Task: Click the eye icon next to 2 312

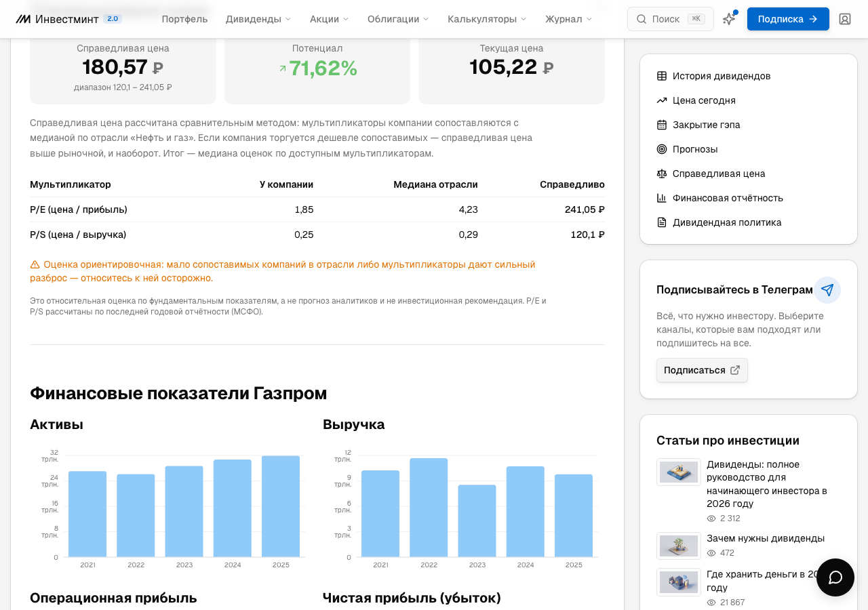Action: pyautogui.click(x=711, y=518)
